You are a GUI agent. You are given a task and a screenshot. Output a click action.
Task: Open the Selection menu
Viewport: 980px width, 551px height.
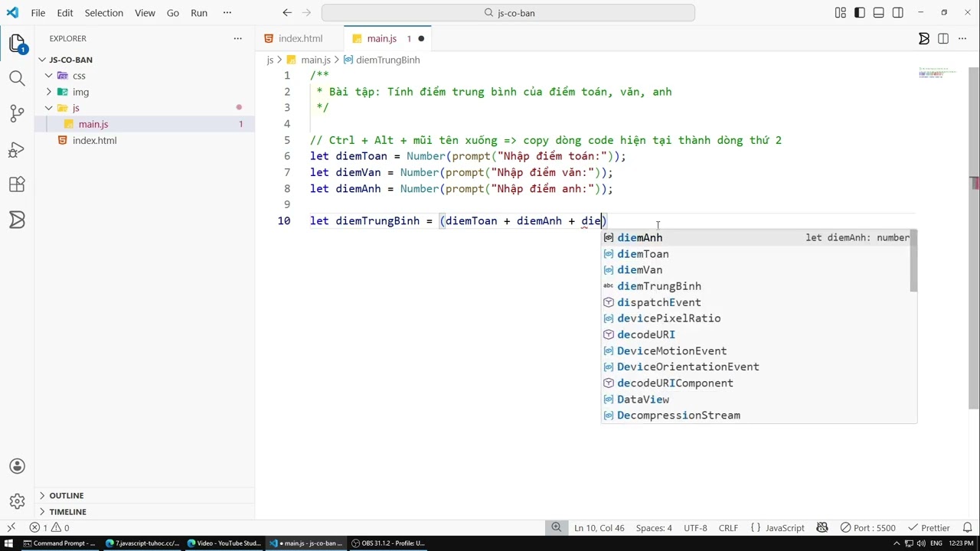[x=103, y=12]
